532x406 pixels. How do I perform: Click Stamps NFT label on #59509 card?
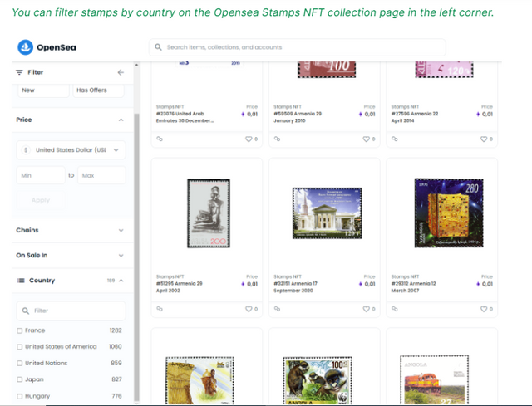[x=288, y=106]
